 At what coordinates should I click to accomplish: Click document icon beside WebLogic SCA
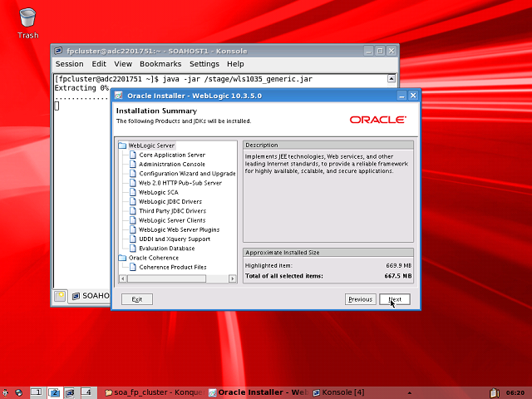click(133, 192)
